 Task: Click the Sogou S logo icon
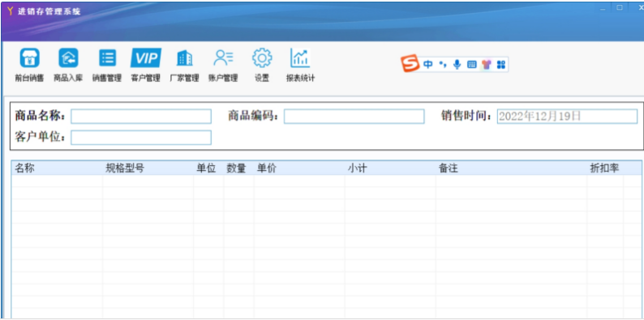coord(410,64)
